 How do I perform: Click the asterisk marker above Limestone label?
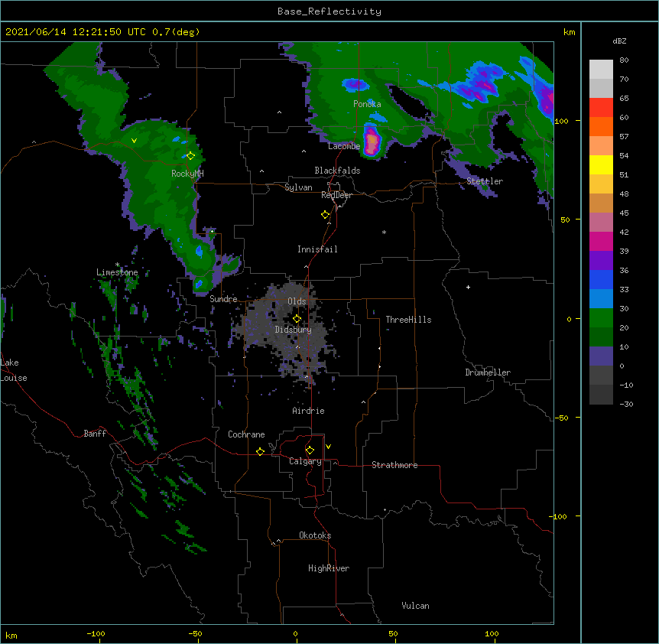click(x=117, y=265)
